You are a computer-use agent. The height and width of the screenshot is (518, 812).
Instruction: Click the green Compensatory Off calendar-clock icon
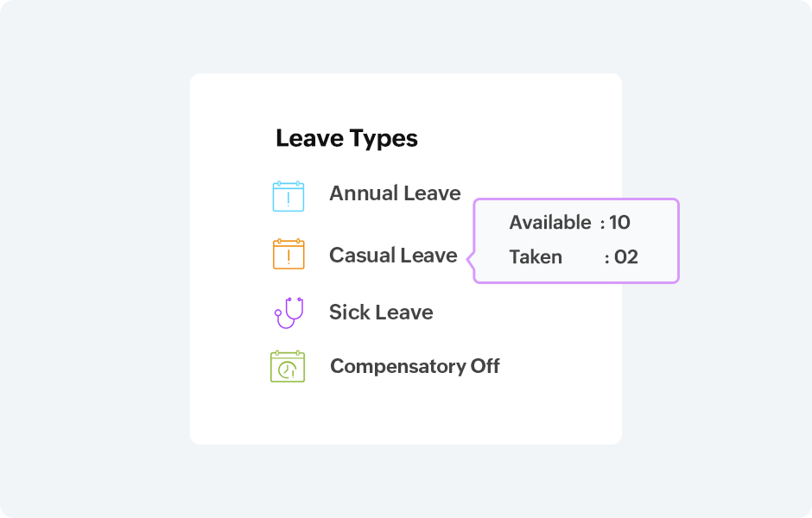(288, 366)
